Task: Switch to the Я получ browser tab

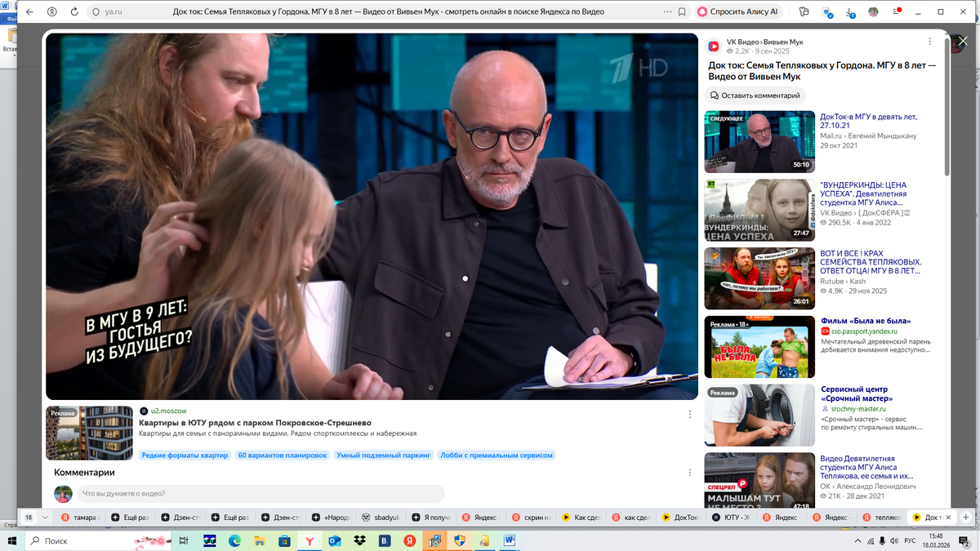Action: (x=432, y=518)
